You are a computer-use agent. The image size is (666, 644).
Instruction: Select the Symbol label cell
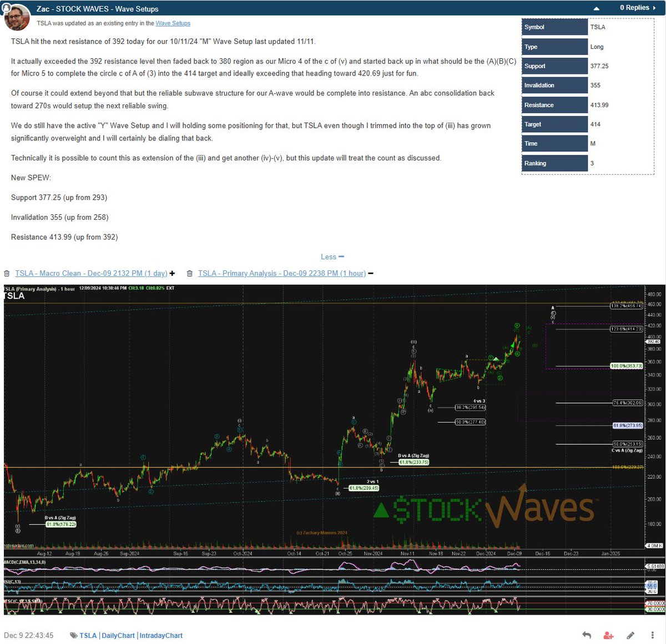(555, 27)
